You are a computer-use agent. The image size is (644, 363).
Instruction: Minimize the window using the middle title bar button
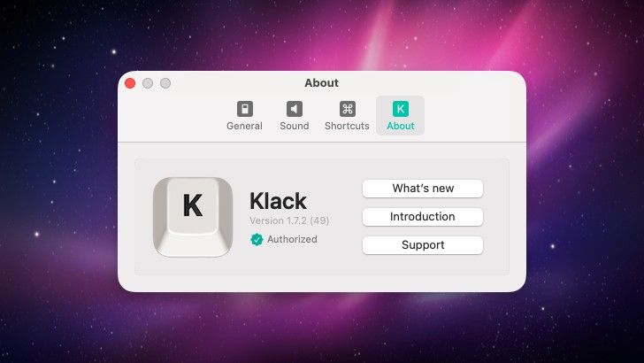tap(148, 83)
